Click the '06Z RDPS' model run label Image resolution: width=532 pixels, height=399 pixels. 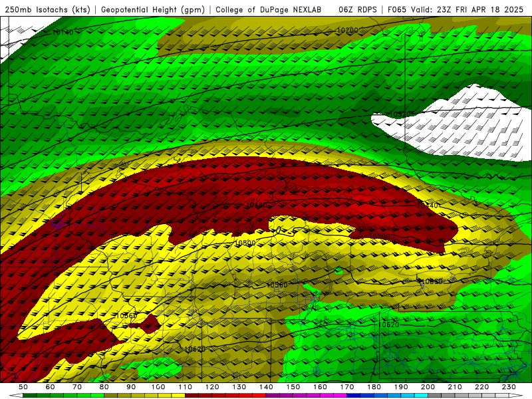(358, 9)
